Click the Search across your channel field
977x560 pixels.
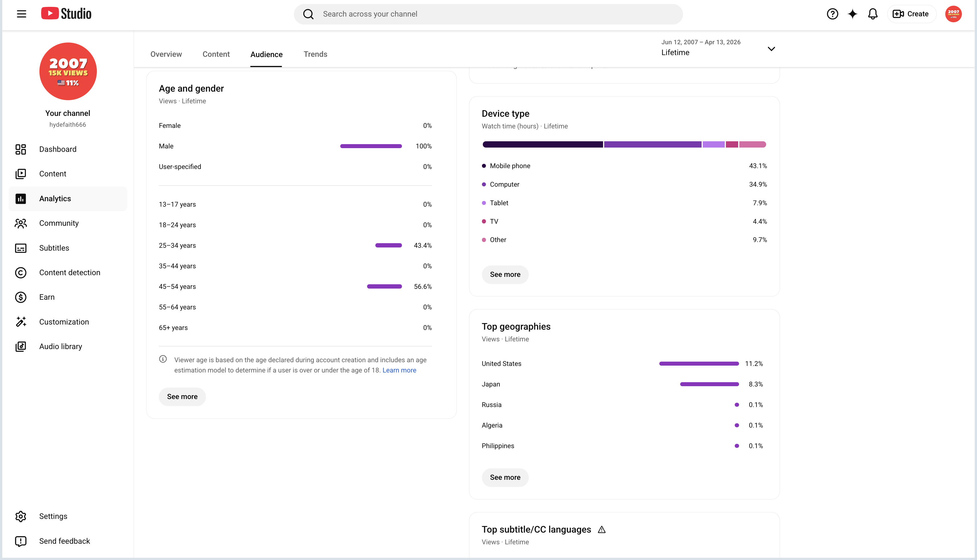(488, 14)
